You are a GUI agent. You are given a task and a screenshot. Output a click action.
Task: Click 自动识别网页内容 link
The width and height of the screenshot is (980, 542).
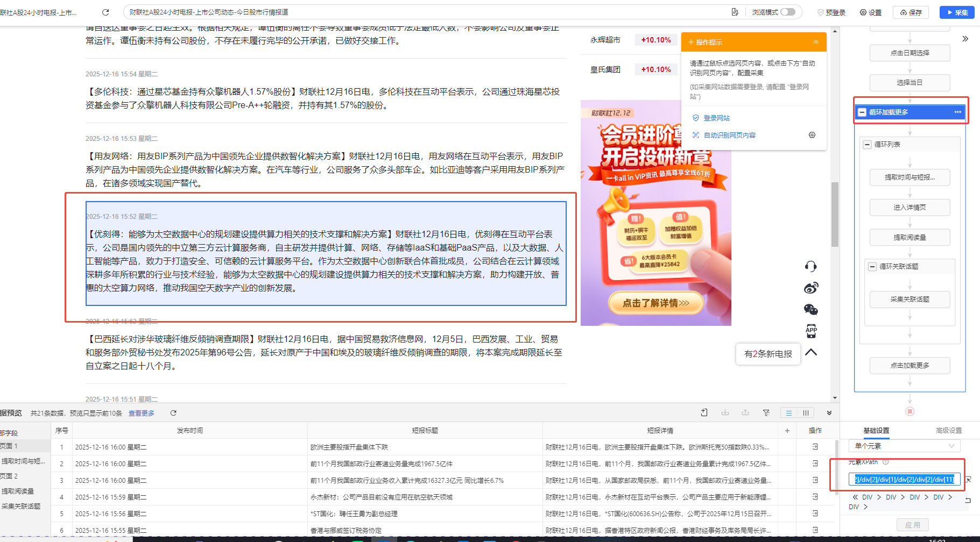point(729,135)
